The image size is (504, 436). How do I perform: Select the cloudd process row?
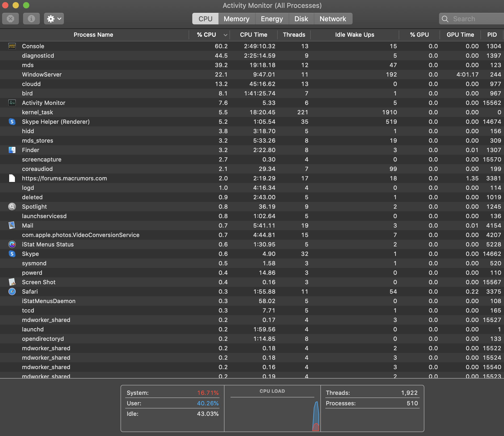tap(252, 84)
